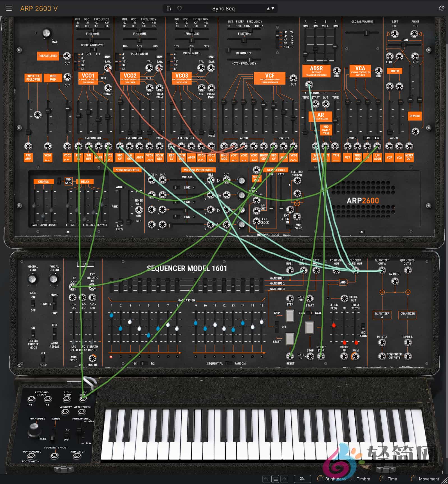The width and height of the screenshot is (448, 484).
Task: Open the edit history list icon
Action: point(275,479)
